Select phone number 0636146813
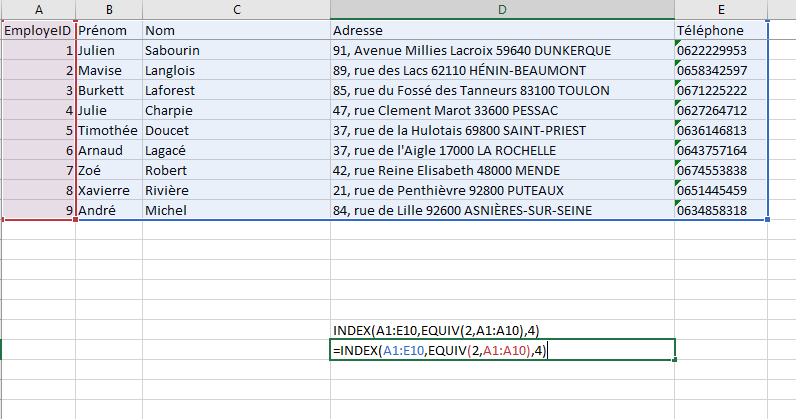This screenshot has height=419, width=796. [x=721, y=130]
